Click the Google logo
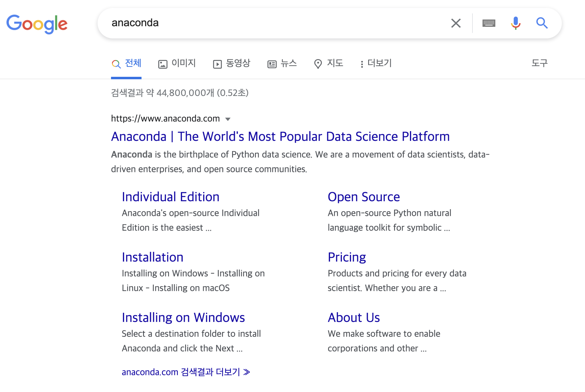This screenshot has width=585, height=392. tap(37, 24)
